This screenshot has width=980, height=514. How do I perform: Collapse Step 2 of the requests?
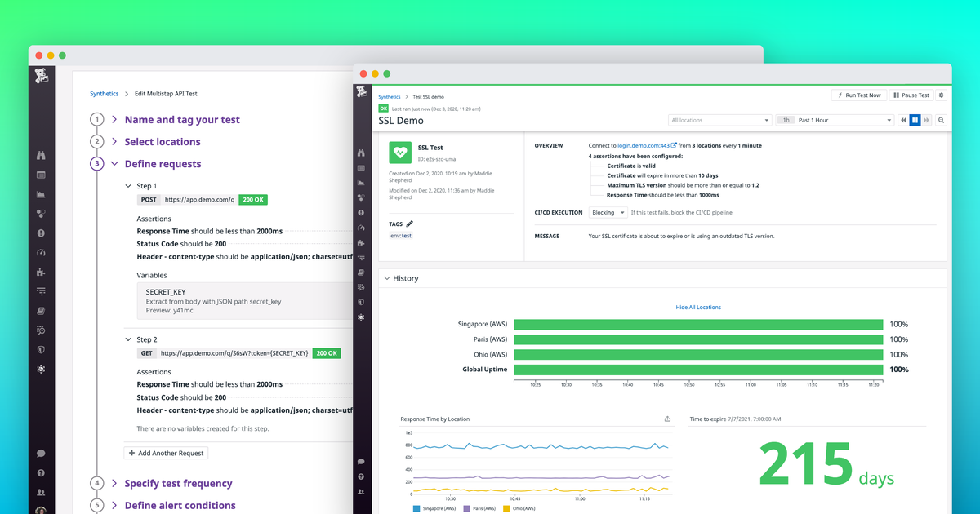(128, 339)
